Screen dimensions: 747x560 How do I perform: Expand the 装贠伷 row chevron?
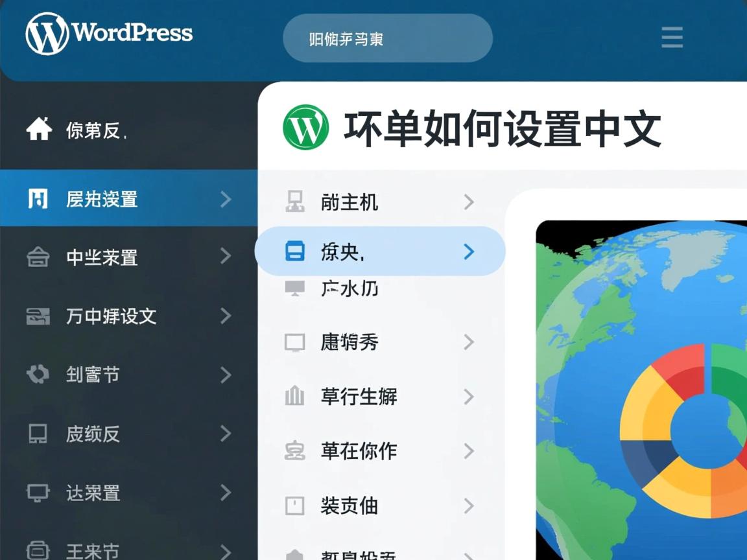coord(469,506)
